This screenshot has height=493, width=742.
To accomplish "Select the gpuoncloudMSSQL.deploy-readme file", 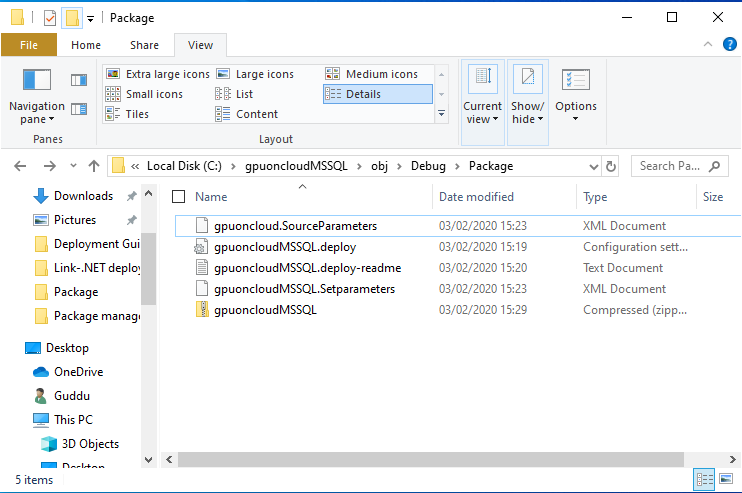I will point(307,268).
